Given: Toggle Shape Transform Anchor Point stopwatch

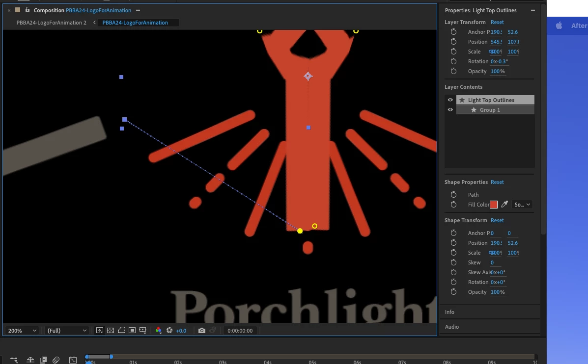Looking at the screenshot, I should point(453,233).
